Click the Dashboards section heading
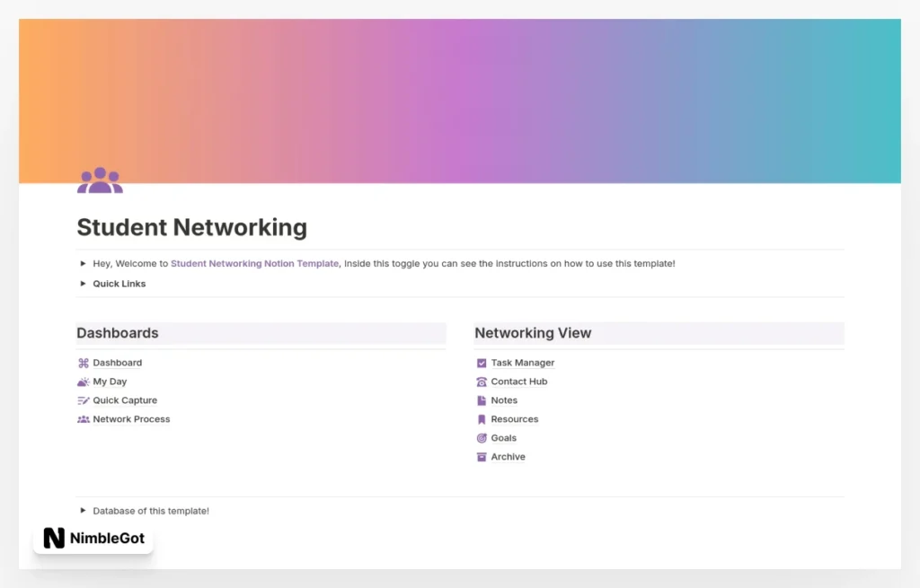The image size is (920, 588). [118, 333]
